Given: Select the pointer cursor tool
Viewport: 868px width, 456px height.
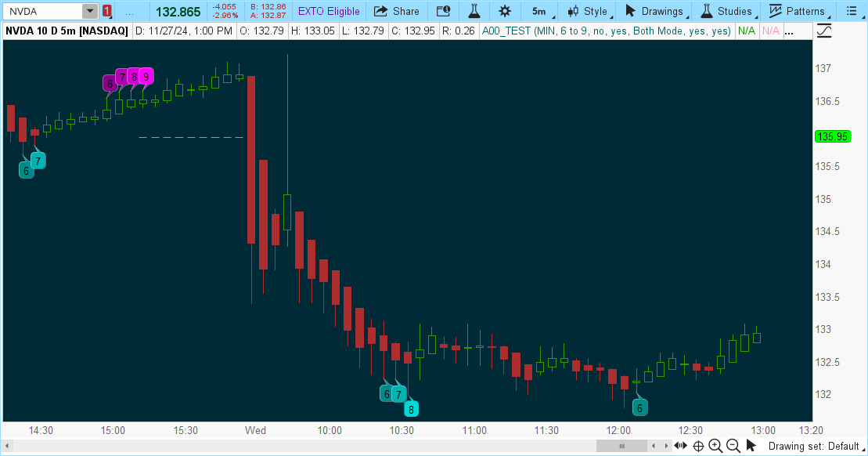Looking at the screenshot, I should click(x=751, y=446).
